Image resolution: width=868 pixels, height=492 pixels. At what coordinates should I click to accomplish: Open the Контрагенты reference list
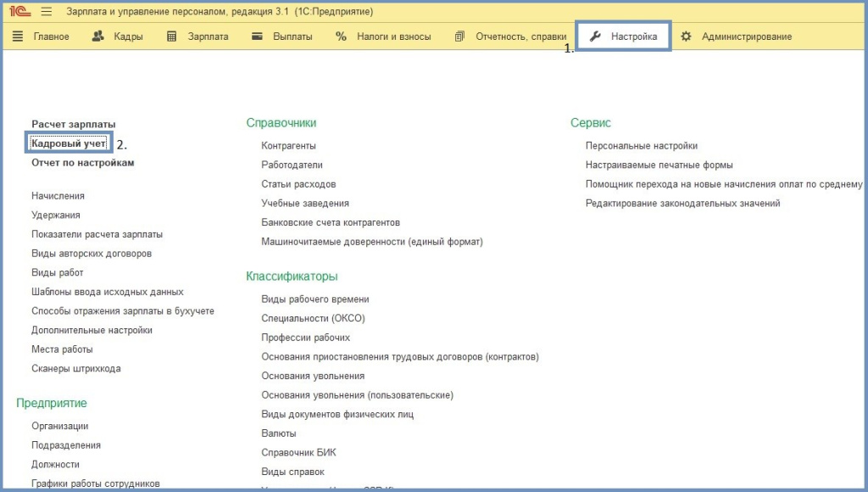tap(288, 146)
